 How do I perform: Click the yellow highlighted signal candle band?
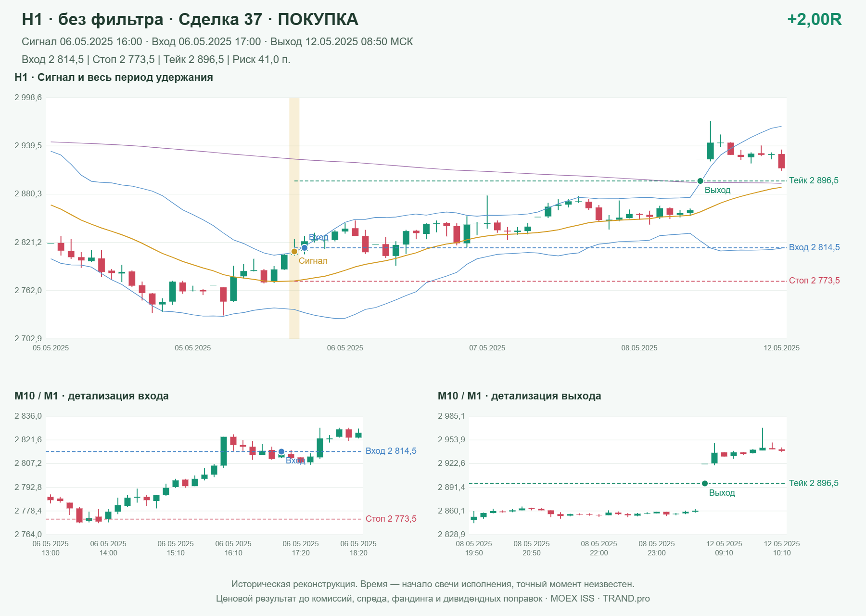point(294,218)
